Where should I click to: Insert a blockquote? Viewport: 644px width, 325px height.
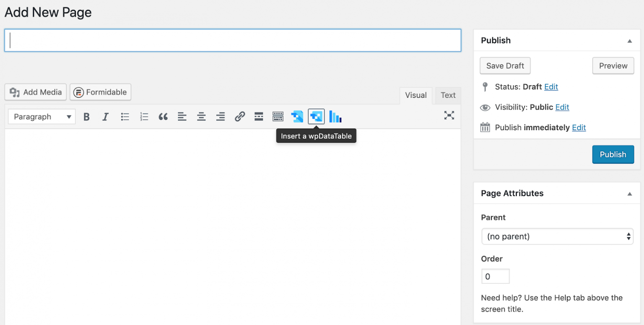(163, 116)
